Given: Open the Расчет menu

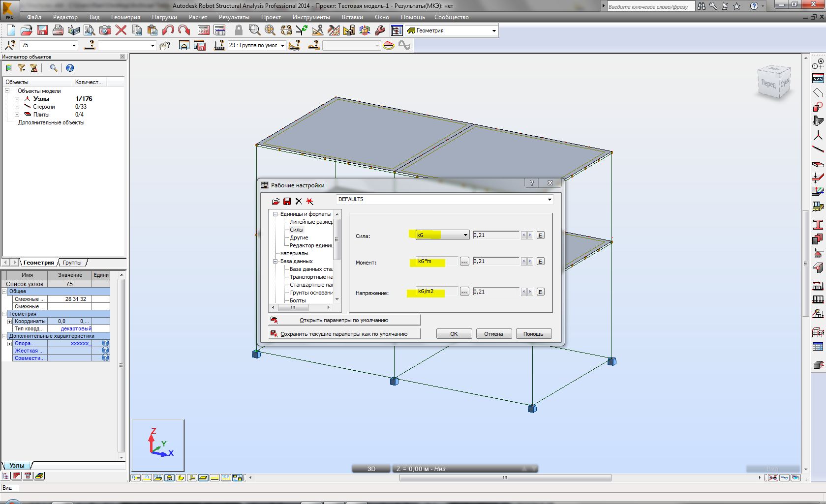Looking at the screenshot, I should coord(198,17).
